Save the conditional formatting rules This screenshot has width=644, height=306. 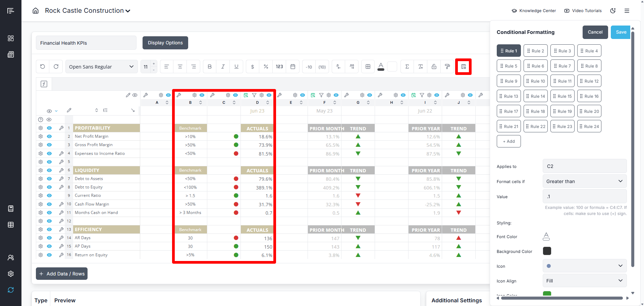621,32
